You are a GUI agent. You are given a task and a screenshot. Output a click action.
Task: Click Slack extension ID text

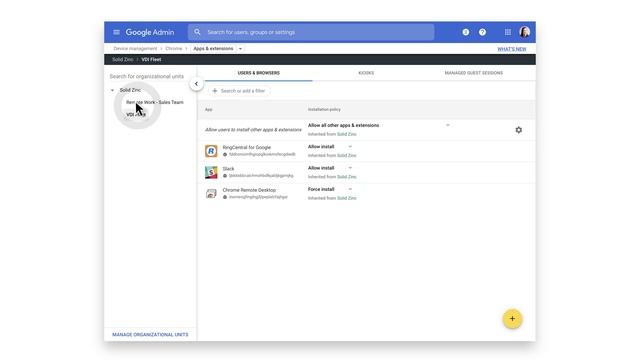tap(261, 176)
